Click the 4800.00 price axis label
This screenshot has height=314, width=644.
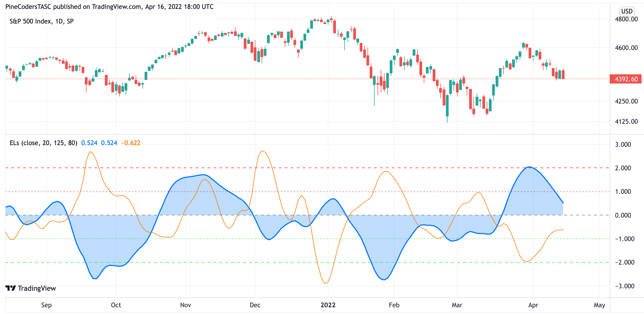[x=626, y=19]
